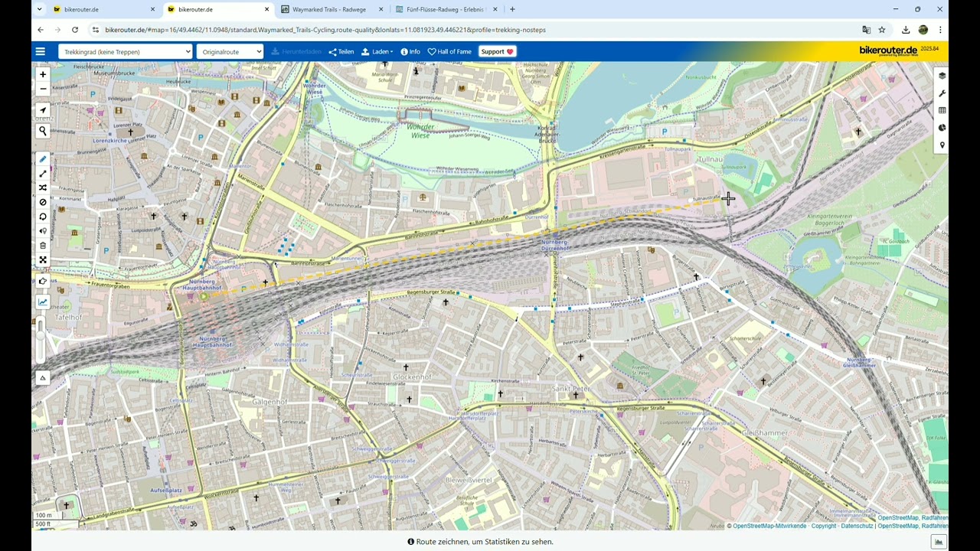Close the Waymarked Trails tab
This screenshot has width=980, height=551.
pos(381,9)
